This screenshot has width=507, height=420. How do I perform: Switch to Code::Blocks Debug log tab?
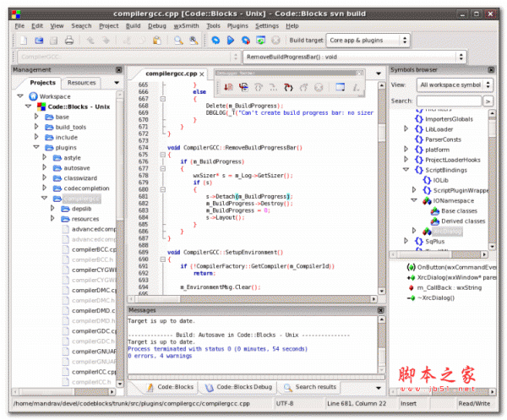(239, 387)
